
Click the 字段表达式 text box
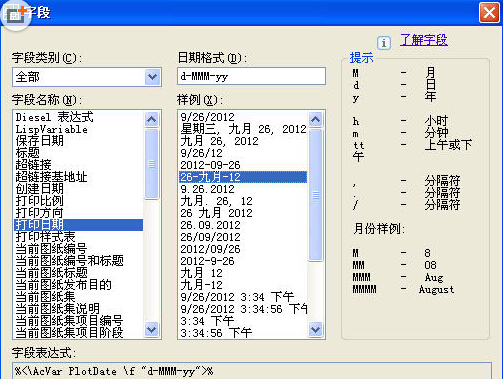click(x=252, y=371)
